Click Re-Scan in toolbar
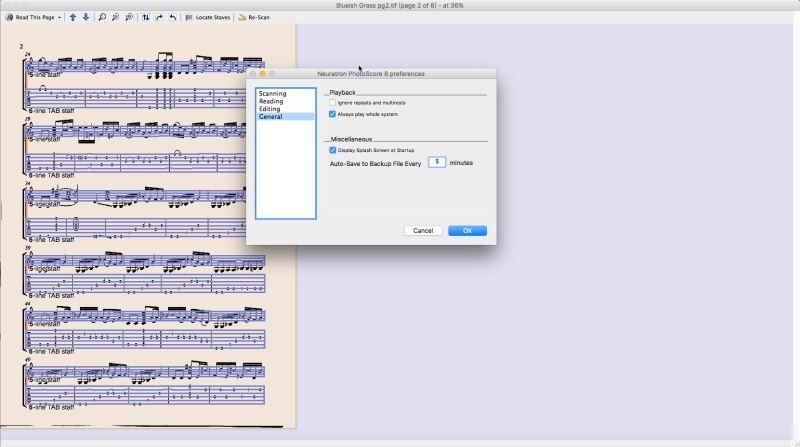 [254, 17]
